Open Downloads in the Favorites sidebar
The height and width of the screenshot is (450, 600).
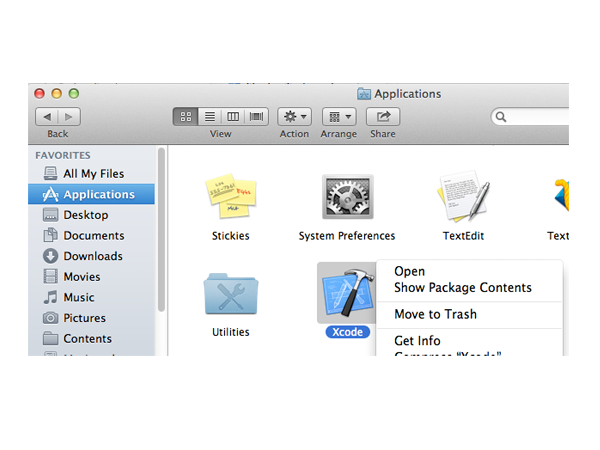point(93,256)
